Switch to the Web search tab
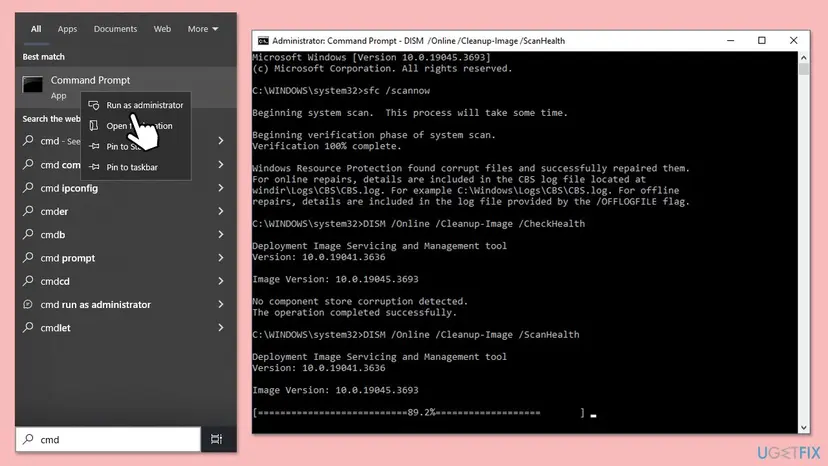This screenshot has height=466, width=828. [x=162, y=29]
